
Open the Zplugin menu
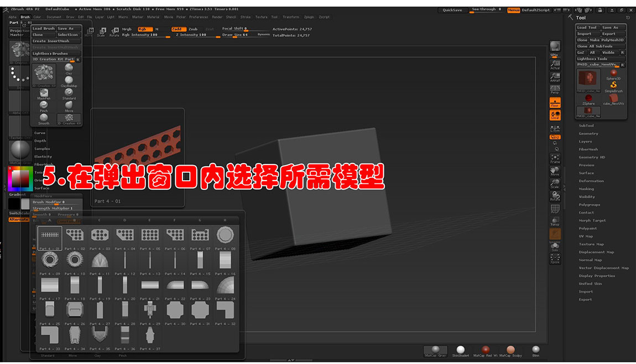click(x=309, y=17)
